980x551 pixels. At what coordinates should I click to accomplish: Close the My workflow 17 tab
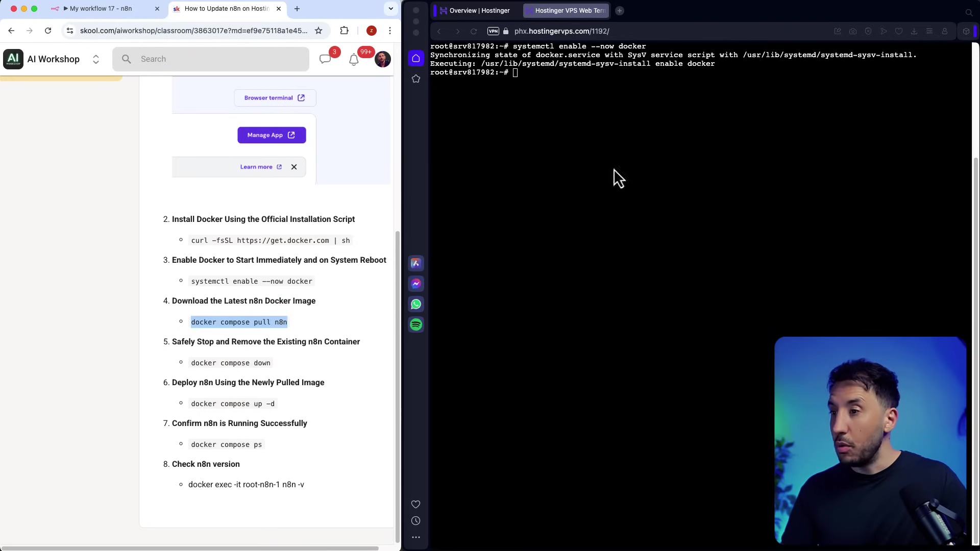coord(157,9)
